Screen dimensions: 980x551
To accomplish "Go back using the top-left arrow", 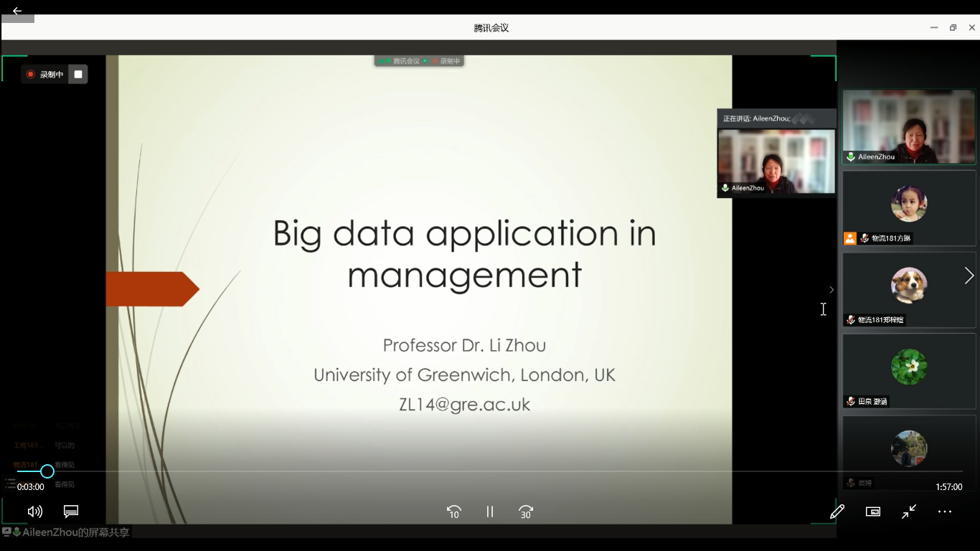I will 17,11.
